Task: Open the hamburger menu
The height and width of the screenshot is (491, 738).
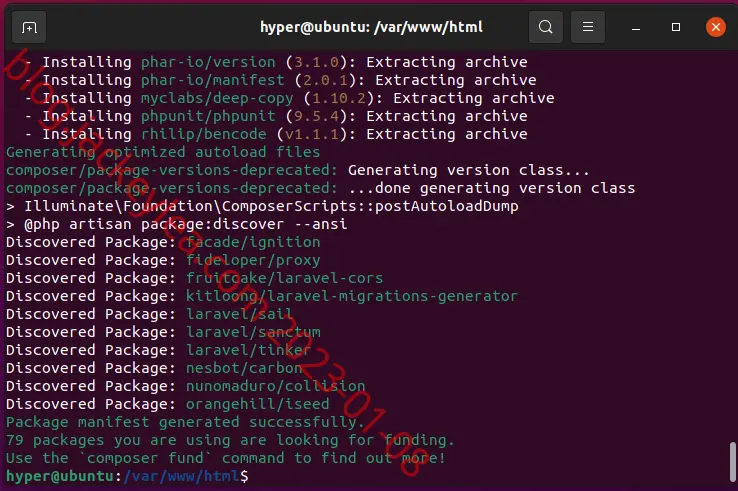Action: pos(587,27)
